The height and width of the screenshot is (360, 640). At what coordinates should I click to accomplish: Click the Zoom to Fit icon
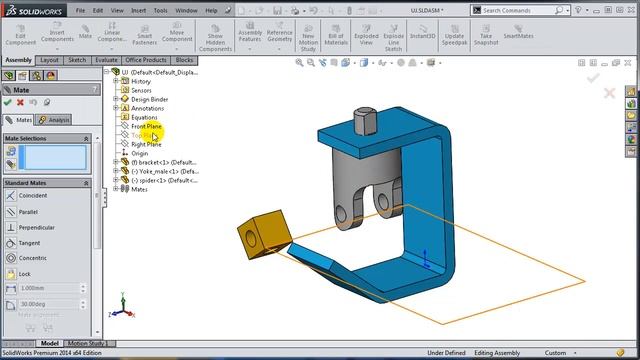(299, 62)
